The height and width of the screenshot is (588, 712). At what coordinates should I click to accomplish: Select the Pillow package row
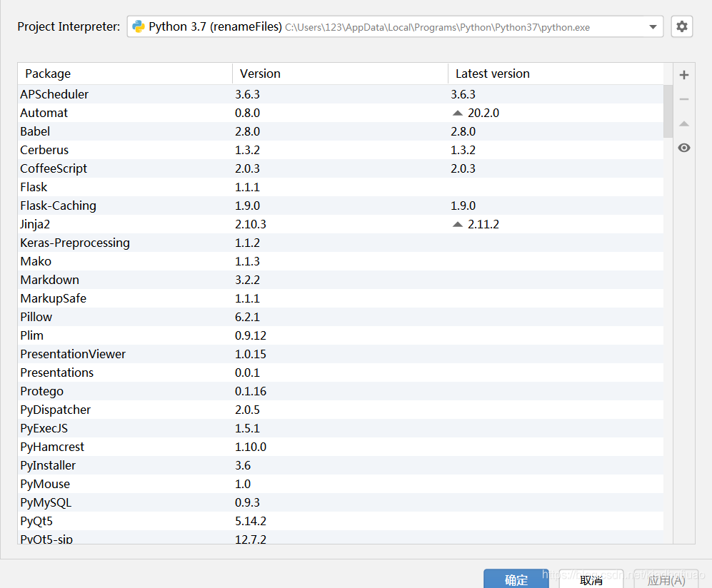(341, 317)
